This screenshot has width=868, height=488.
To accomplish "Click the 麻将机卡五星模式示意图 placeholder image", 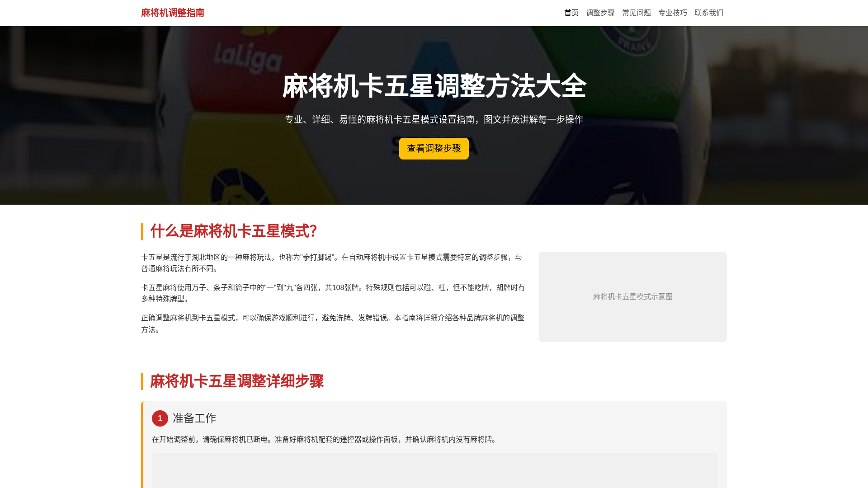I will click(632, 297).
